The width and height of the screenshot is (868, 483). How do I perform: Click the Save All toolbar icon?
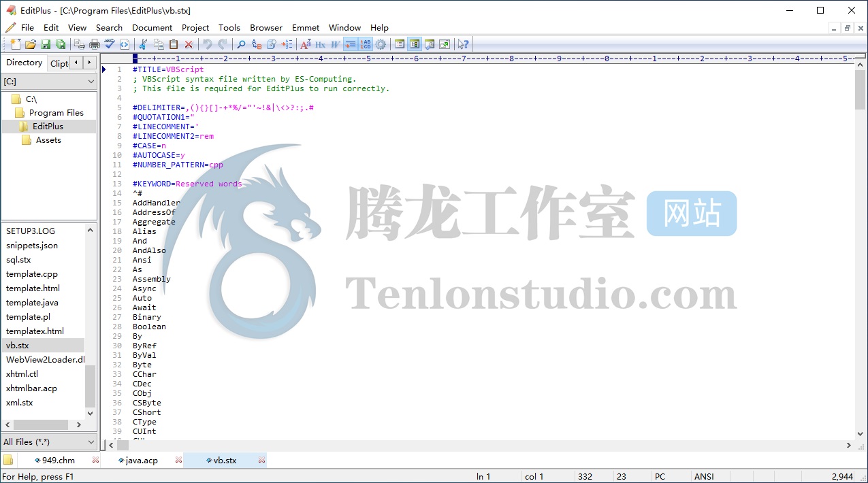(61, 44)
